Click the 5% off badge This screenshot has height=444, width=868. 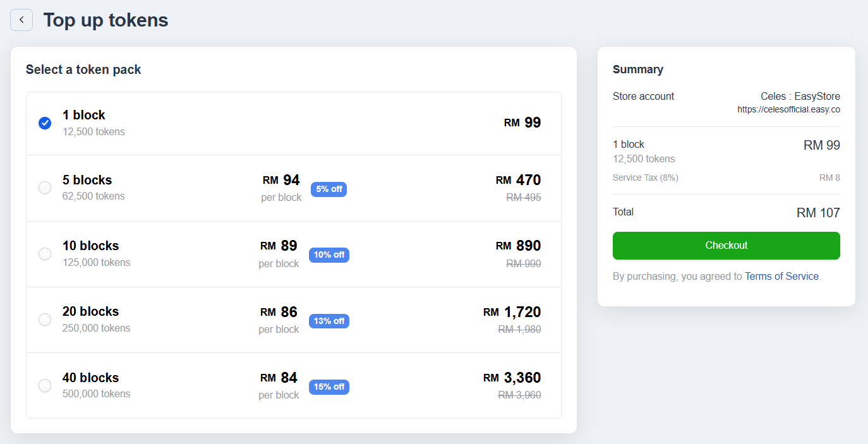pyautogui.click(x=329, y=189)
